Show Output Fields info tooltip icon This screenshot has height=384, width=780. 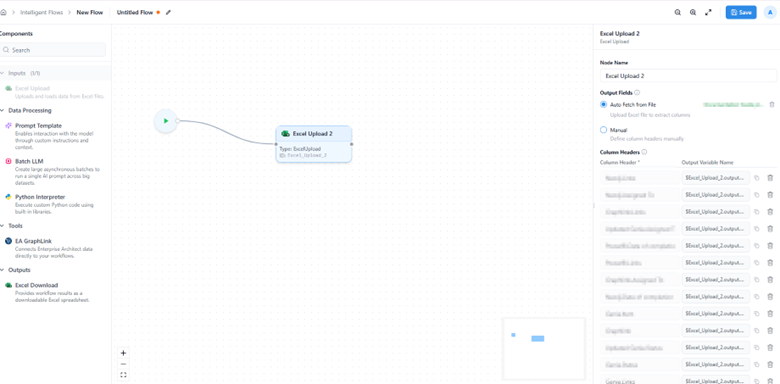coord(637,93)
